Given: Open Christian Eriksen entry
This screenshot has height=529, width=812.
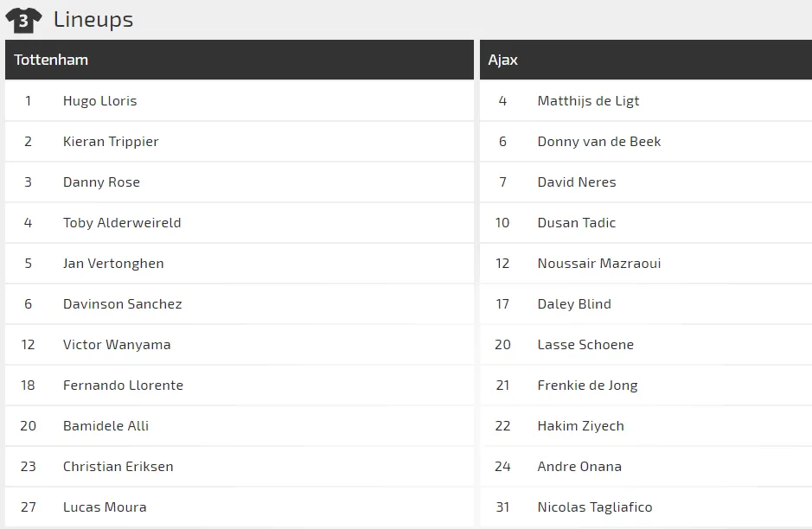Looking at the screenshot, I should [118, 467].
